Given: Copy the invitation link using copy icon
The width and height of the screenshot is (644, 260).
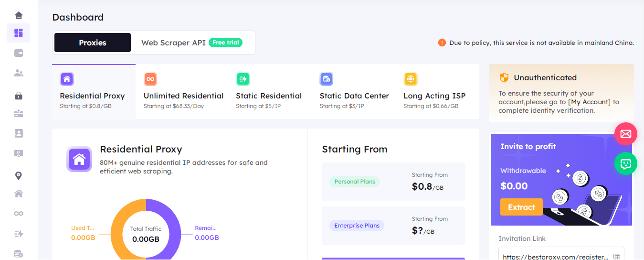Looking at the screenshot, I should click(616, 256).
